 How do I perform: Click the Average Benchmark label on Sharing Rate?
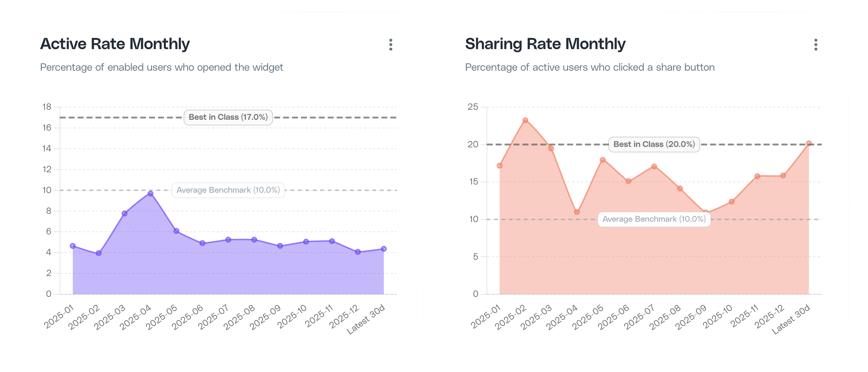pyautogui.click(x=654, y=219)
